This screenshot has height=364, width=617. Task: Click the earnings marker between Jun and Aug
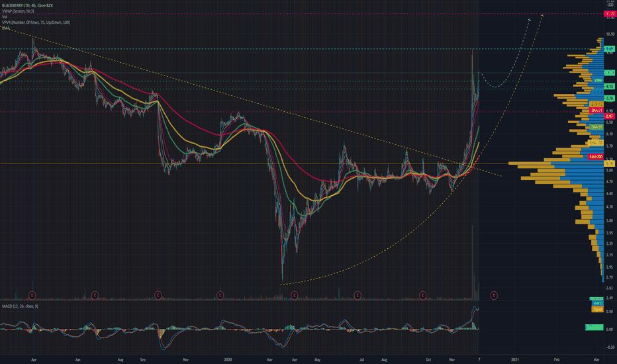95,295
